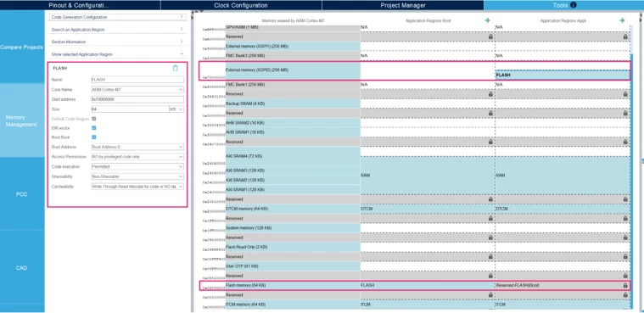The image size is (644, 313).
Task: Toggle the ISR vector checkbox
Action: click(x=93, y=128)
